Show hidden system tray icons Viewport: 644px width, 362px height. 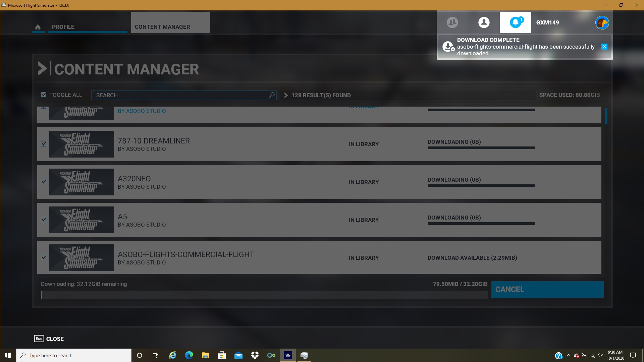(x=568, y=355)
